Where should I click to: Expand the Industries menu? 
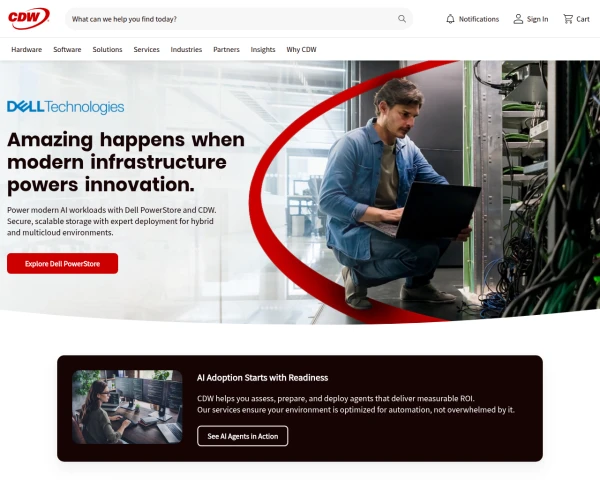(186, 49)
